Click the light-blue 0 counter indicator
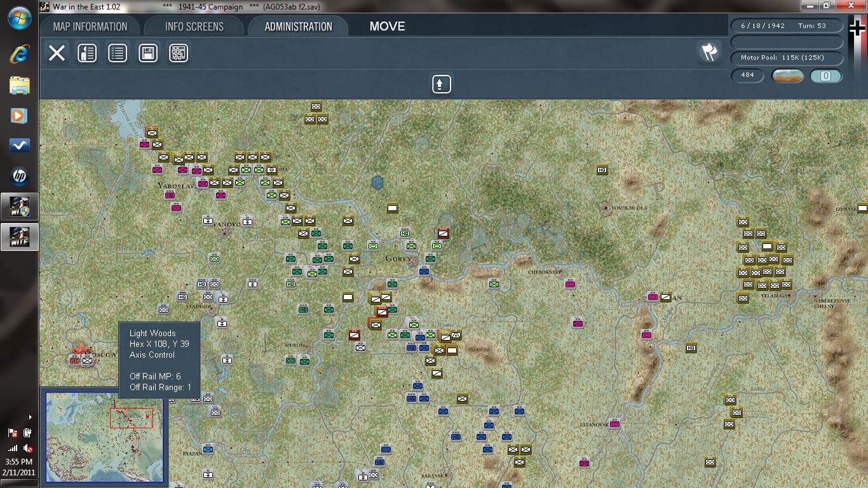 [x=826, y=76]
